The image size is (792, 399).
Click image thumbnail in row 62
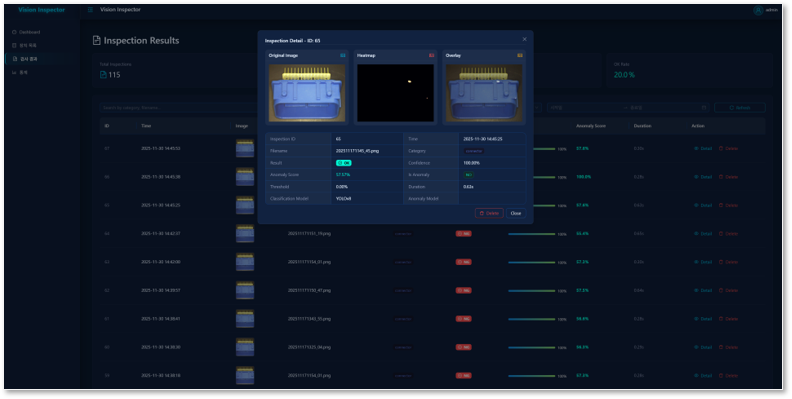(245, 290)
